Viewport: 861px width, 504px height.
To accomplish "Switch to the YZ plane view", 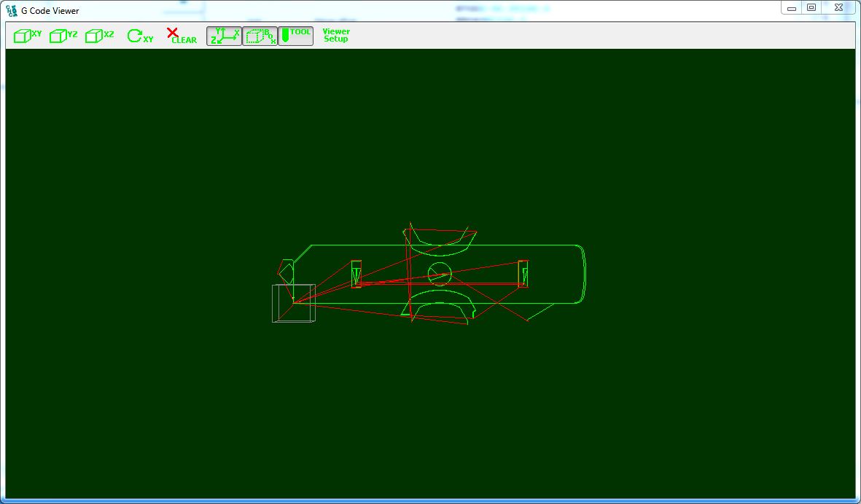I will click(63, 36).
